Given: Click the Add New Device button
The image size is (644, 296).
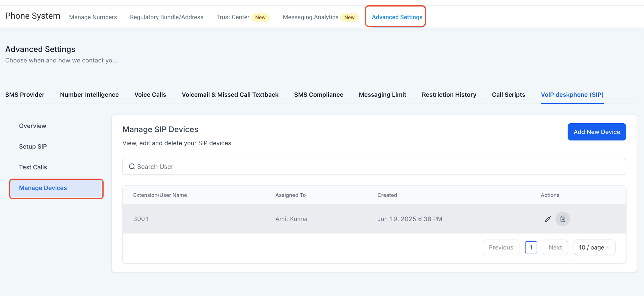Looking at the screenshot, I should click(597, 132).
